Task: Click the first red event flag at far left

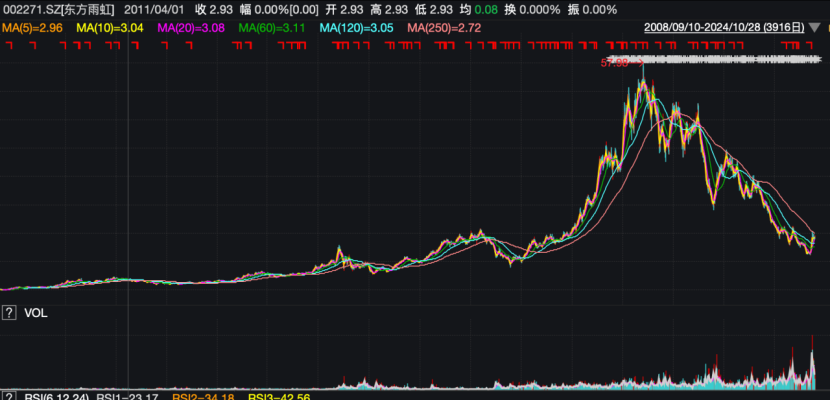Action: [x=6, y=45]
